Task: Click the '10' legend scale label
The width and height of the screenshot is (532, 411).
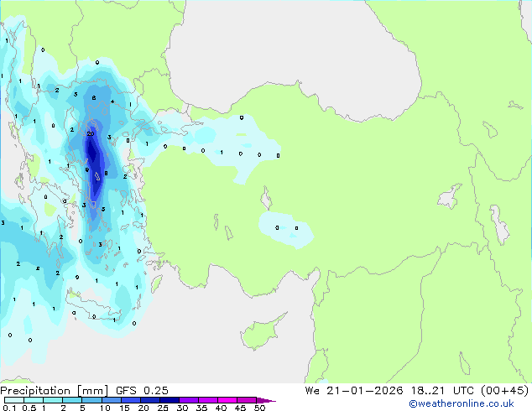Action: click(x=105, y=408)
